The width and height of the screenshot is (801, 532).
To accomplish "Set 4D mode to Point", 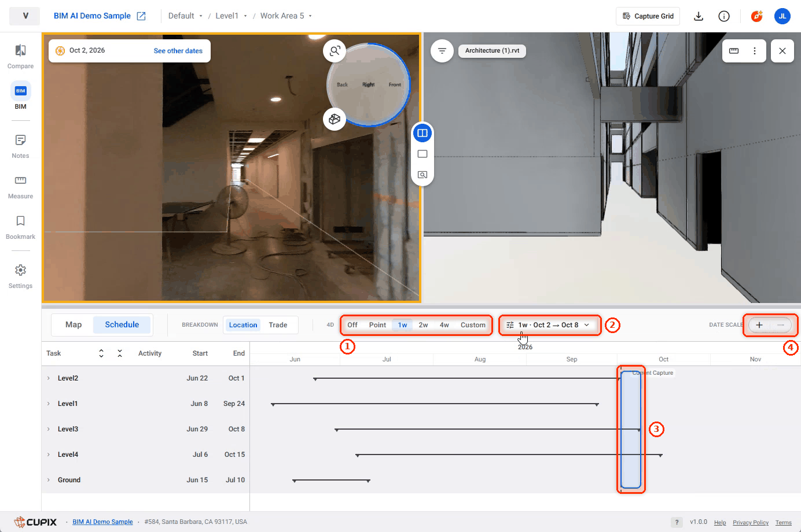I will 377,325.
